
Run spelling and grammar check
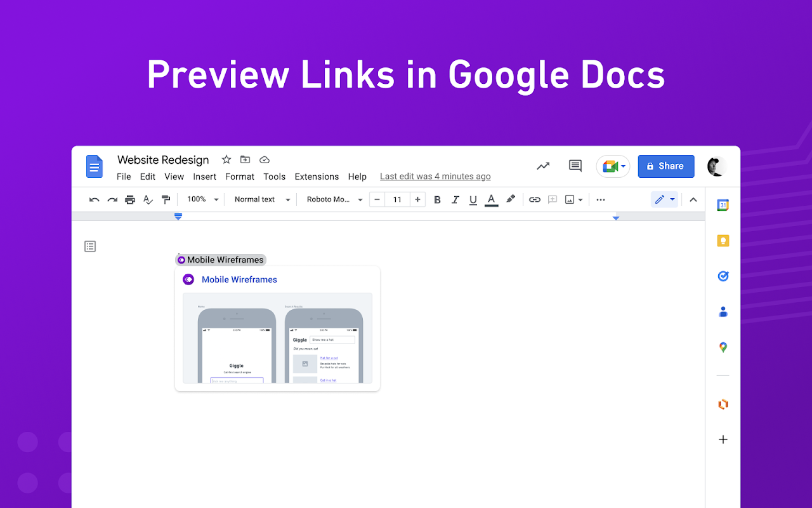point(148,199)
